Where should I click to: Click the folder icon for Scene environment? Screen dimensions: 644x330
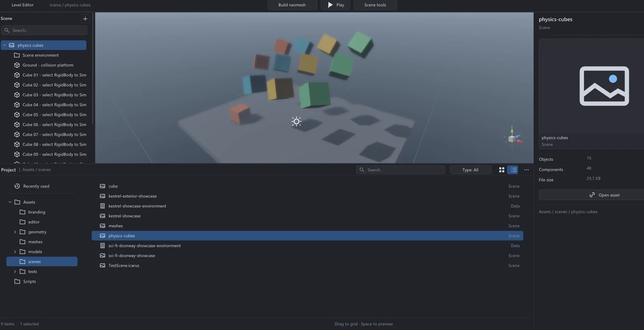coord(17,55)
